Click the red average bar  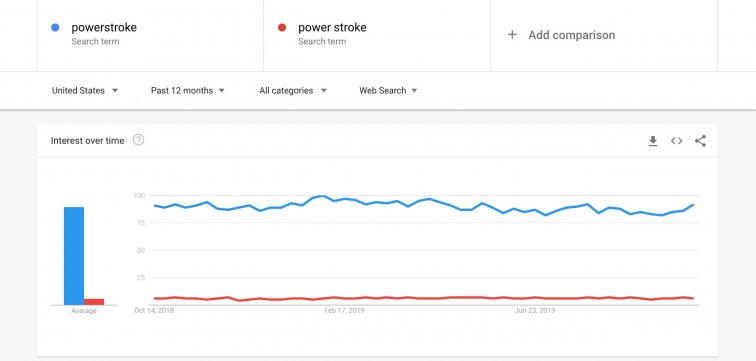(x=94, y=302)
